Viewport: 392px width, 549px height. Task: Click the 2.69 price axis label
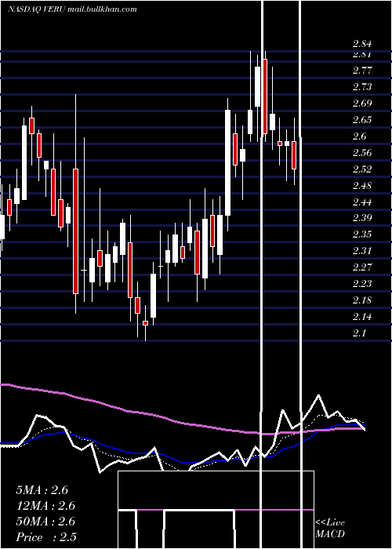(x=362, y=104)
